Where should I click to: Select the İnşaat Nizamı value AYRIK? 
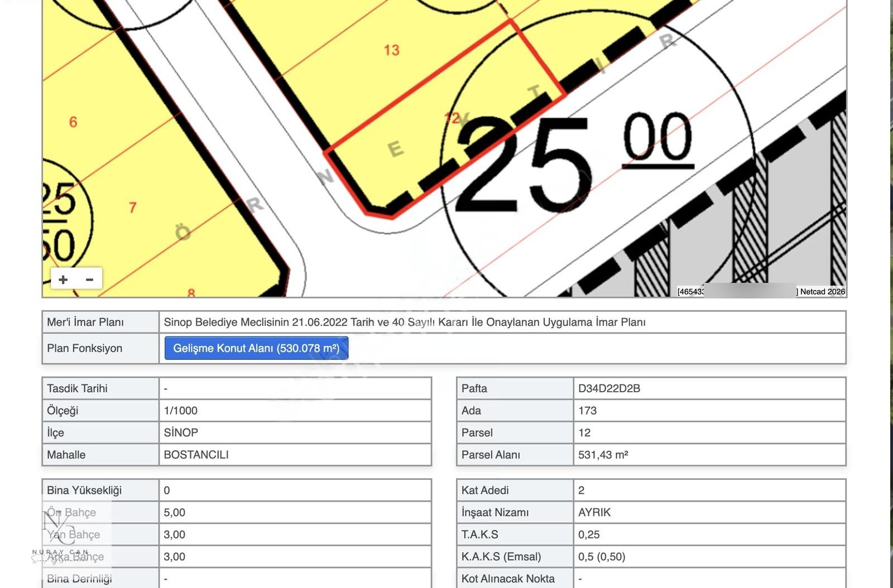click(x=594, y=512)
